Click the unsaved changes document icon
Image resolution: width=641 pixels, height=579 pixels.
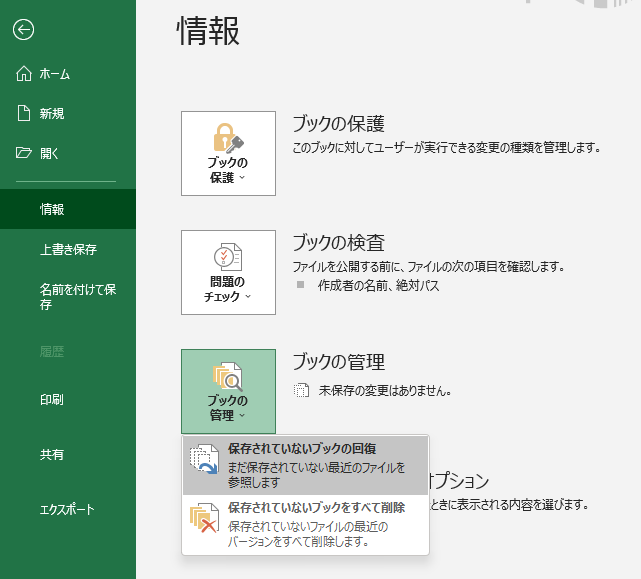pyautogui.click(x=301, y=390)
